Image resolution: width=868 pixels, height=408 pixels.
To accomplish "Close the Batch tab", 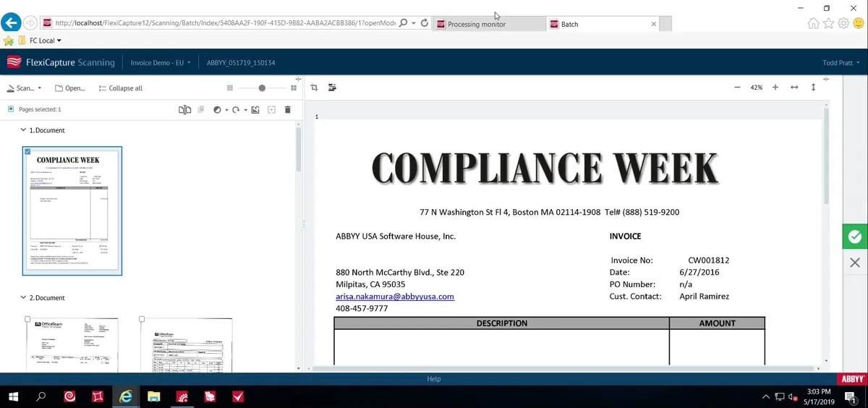I will pyautogui.click(x=654, y=24).
